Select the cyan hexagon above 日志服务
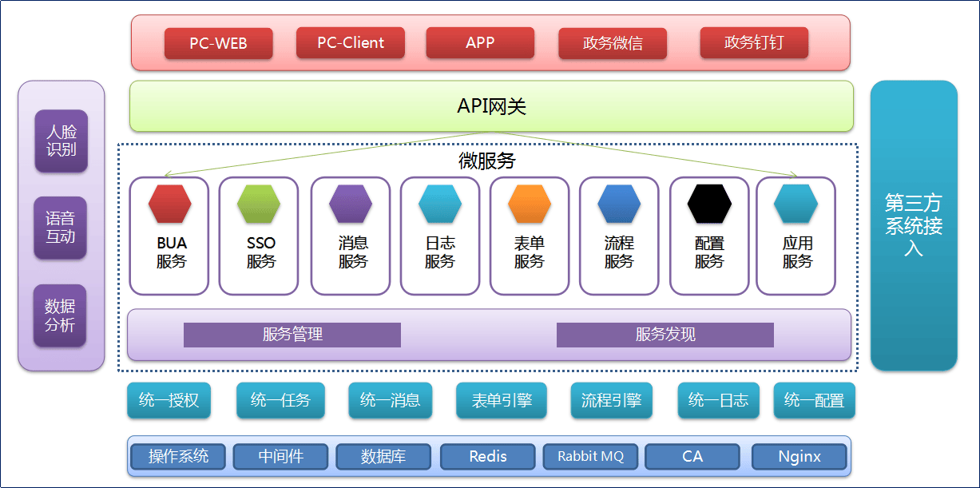 440,204
